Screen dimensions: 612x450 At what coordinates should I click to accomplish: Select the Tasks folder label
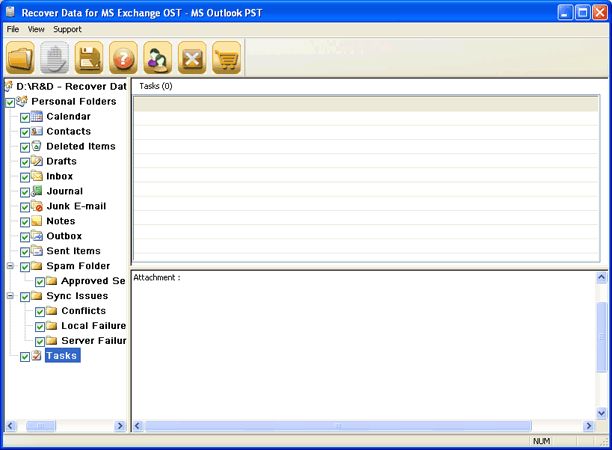pyautogui.click(x=62, y=355)
